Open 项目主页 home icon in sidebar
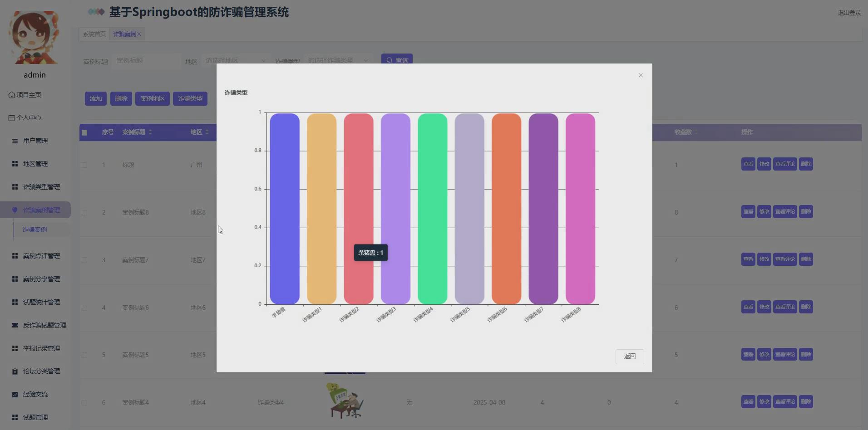The width and height of the screenshot is (868, 430). pos(11,95)
